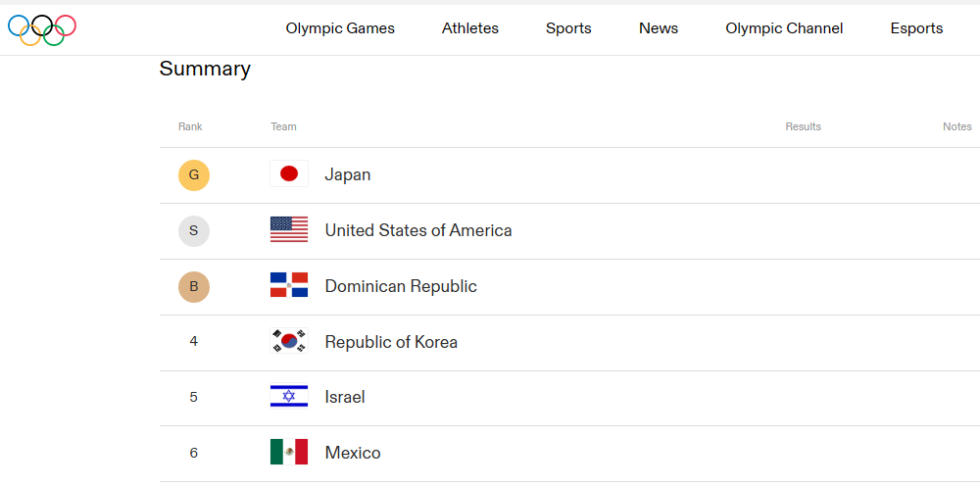
Task: Open the United States of America link
Action: click(x=418, y=230)
